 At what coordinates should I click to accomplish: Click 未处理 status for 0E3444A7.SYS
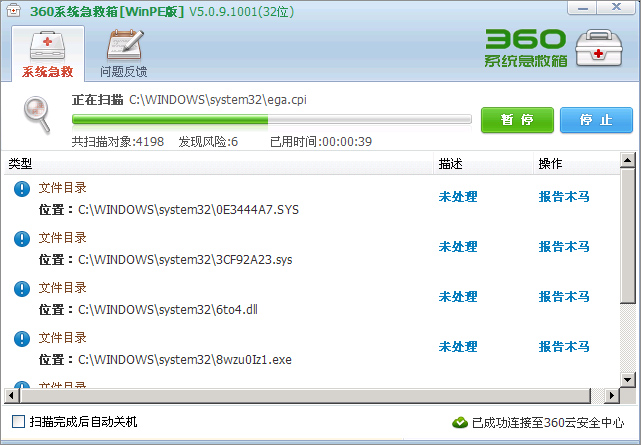coord(458,197)
